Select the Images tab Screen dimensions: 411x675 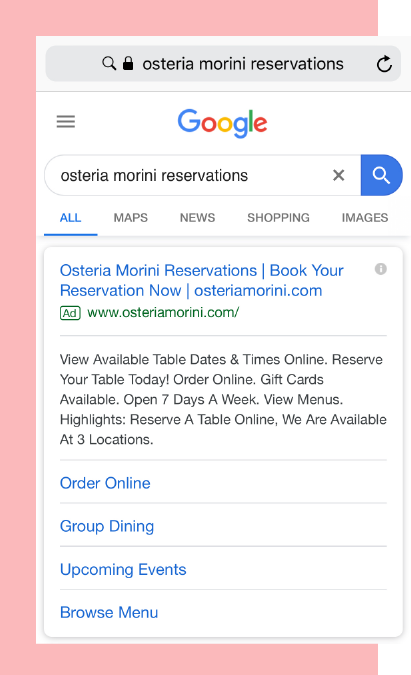pyautogui.click(x=365, y=217)
